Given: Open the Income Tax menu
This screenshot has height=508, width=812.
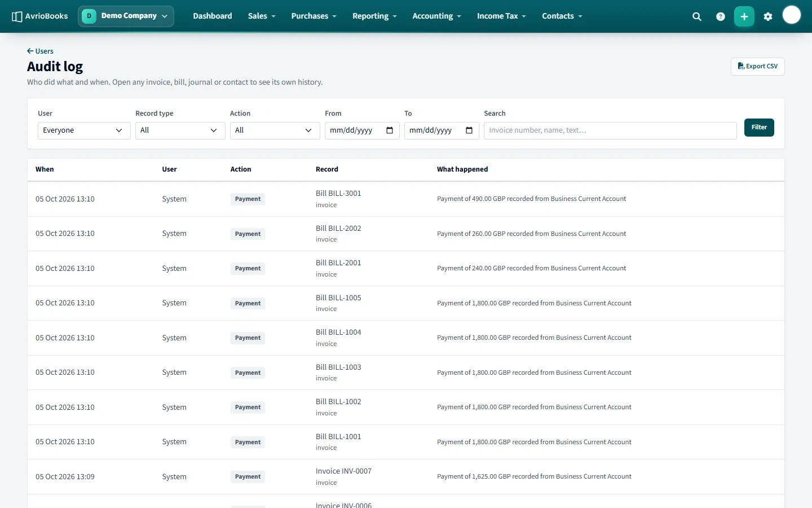Looking at the screenshot, I should 502,16.
